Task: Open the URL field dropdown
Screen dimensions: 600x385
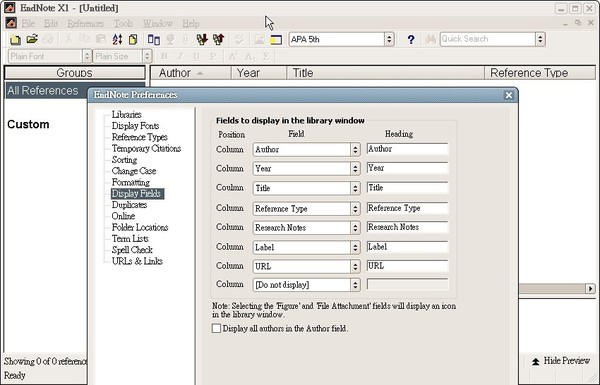Action: pyautogui.click(x=355, y=266)
